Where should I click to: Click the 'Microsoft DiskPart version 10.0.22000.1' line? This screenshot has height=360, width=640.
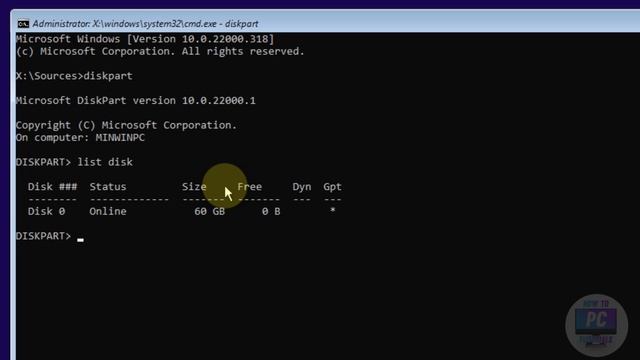(x=136, y=100)
